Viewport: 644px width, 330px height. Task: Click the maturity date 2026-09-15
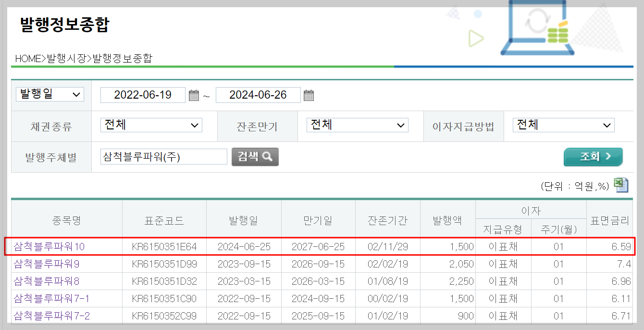[x=318, y=264]
